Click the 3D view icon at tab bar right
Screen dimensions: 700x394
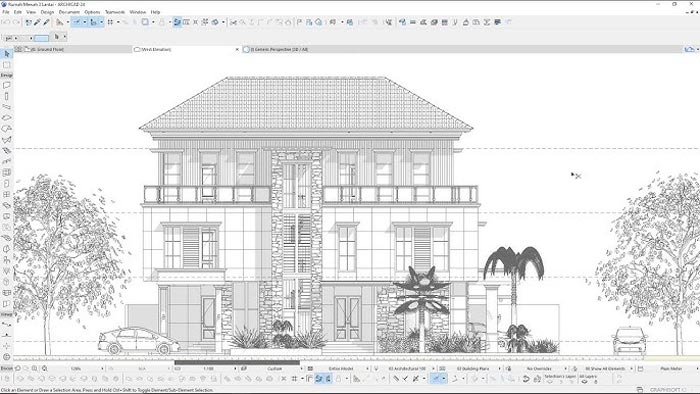[689, 49]
